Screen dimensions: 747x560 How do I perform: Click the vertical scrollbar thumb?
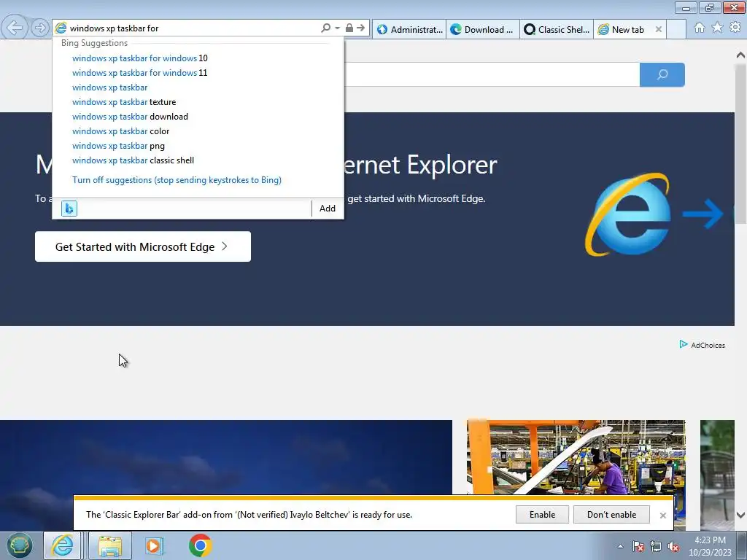point(740,144)
